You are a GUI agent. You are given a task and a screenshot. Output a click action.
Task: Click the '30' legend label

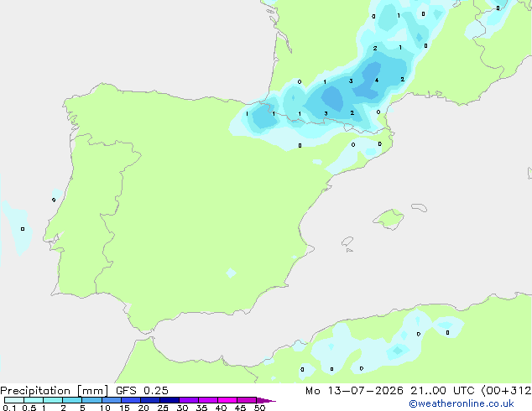182,408
